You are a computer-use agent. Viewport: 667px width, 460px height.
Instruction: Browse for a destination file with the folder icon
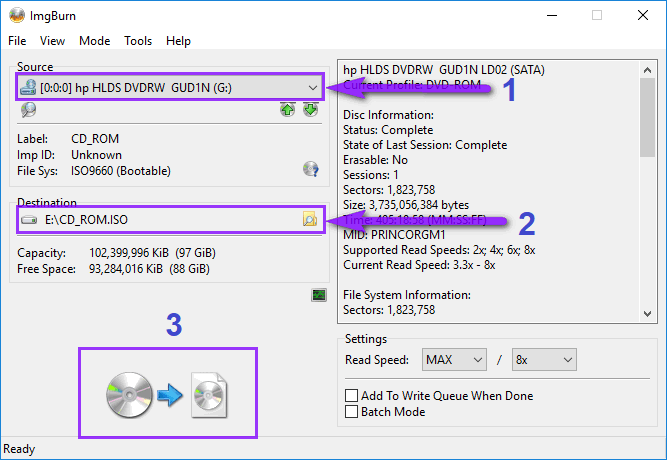click(x=310, y=219)
